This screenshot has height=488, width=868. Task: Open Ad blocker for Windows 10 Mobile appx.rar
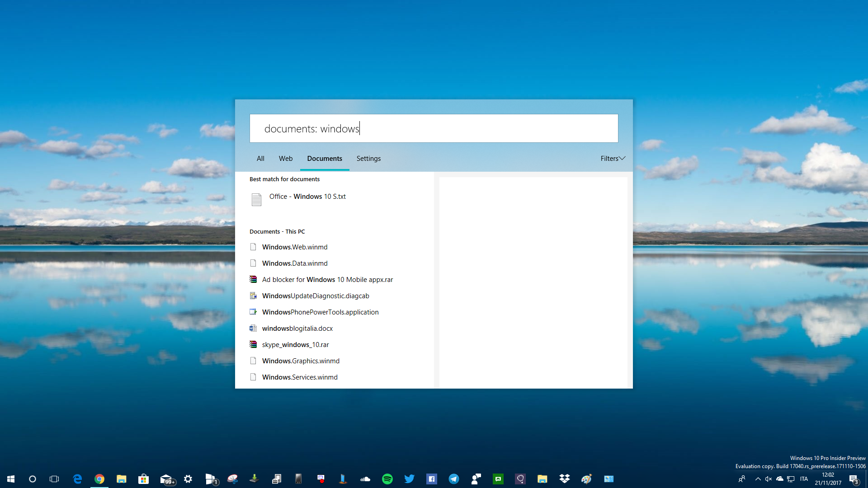pyautogui.click(x=335, y=280)
